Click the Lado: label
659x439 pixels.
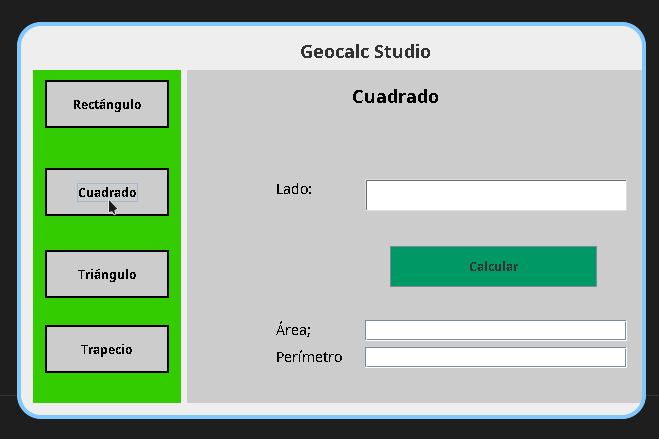[x=294, y=189]
